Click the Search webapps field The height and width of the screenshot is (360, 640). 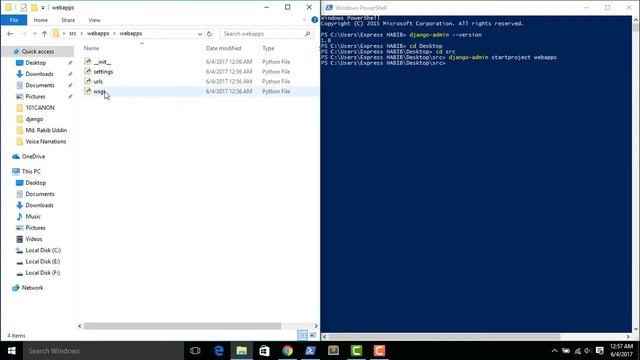coord(261,34)
